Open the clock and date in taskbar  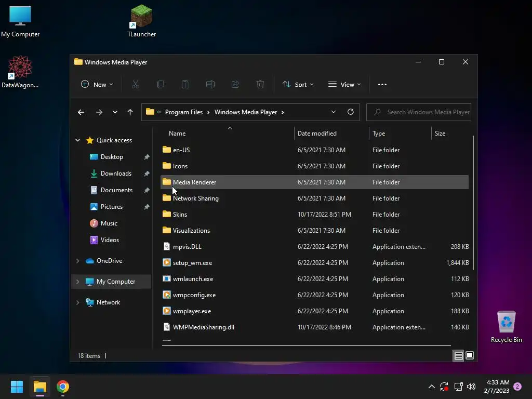point(497,387)
